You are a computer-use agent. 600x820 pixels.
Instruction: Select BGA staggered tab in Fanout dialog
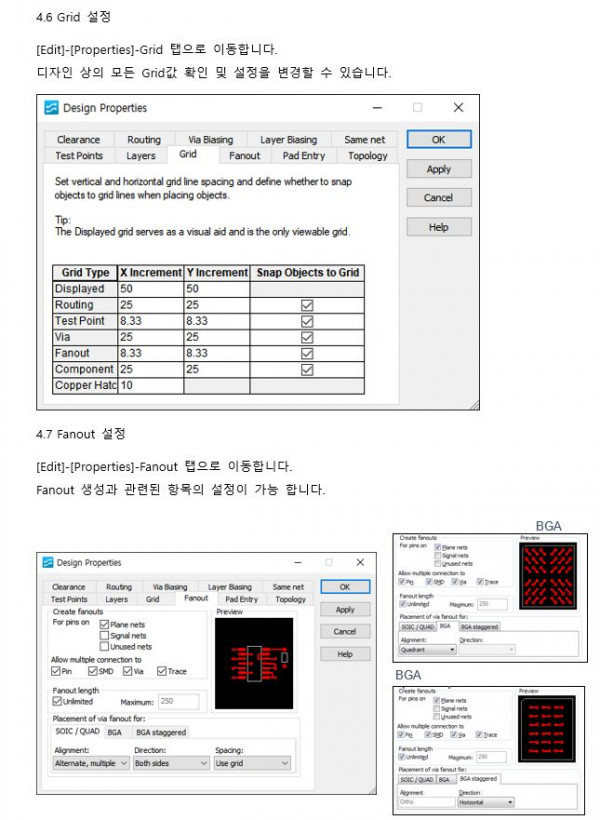pos(161,732)
